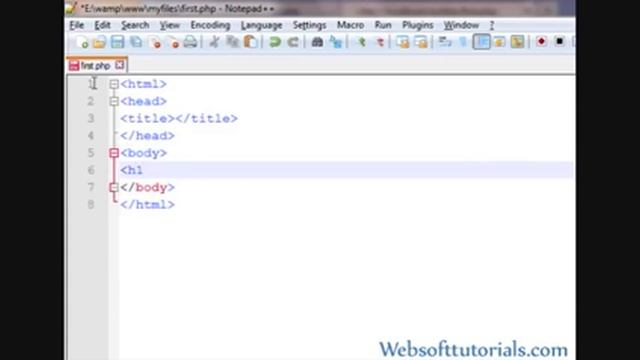The width and height of the screenshot is (640, 360).
Task: Toggle synchronize horizontal scrolling
Action: coord(421,42)
